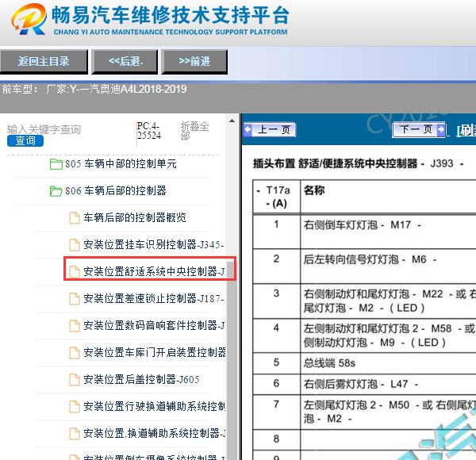476x460 pixels.
Task: Select row 2 后左转向信号灯灯泡 M6
Action: (364, 266)
